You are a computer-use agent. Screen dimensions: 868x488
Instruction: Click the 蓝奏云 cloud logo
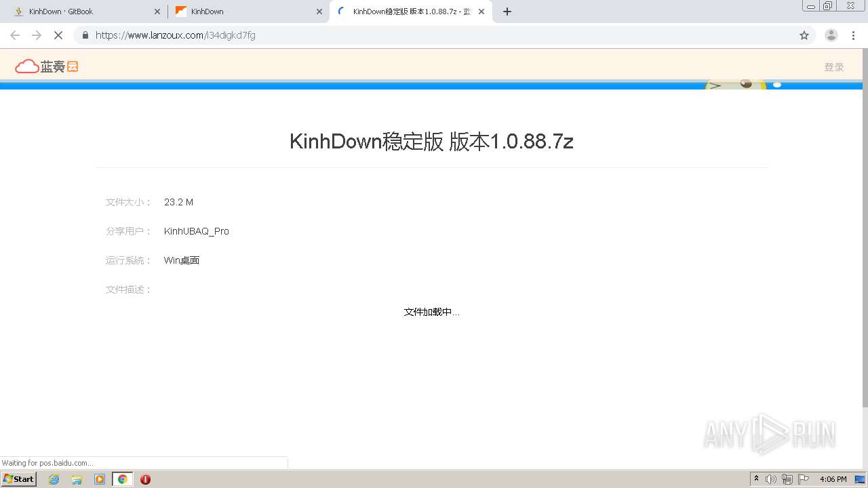[47, 66]
